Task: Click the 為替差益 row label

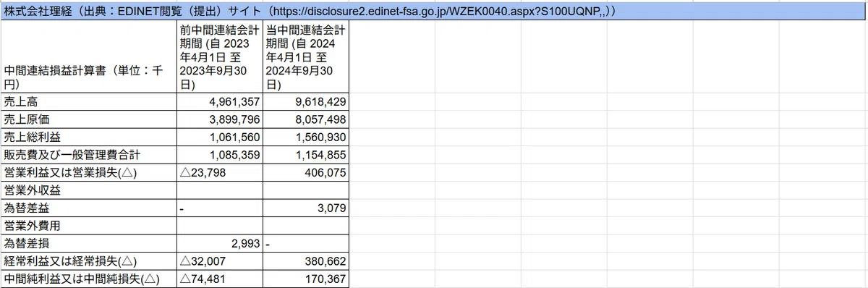Action: (x=89, y=208)
